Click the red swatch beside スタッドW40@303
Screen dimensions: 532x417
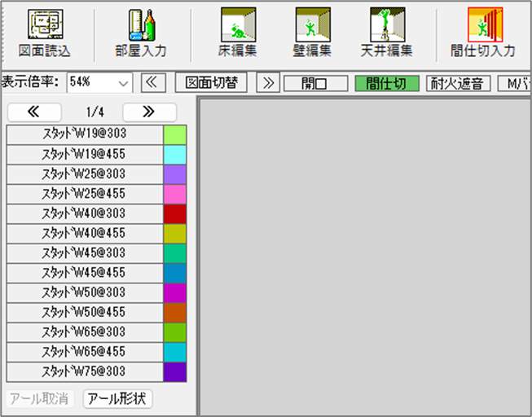[x=174, y=213]
